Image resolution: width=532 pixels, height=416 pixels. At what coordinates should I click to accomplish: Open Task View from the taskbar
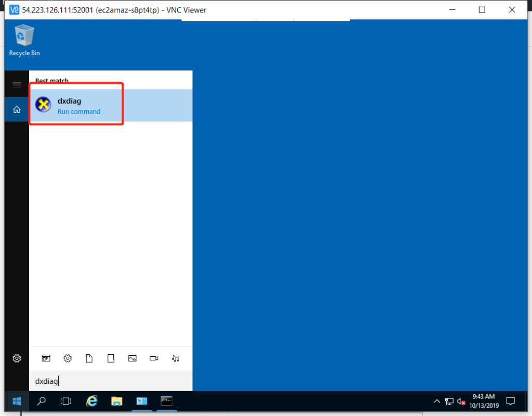click(x=66, y=401)
